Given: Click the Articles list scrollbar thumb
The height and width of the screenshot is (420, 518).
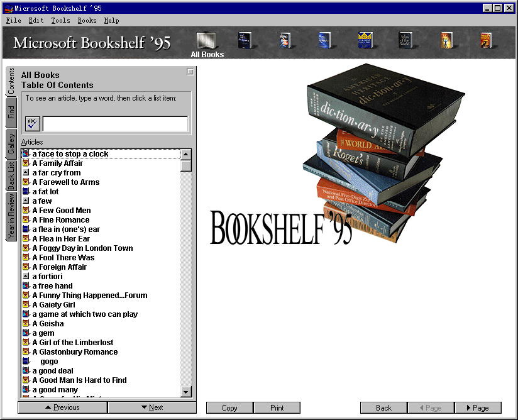Looking at the screenshot, I should pyautogui.click(x=186, y=165).
